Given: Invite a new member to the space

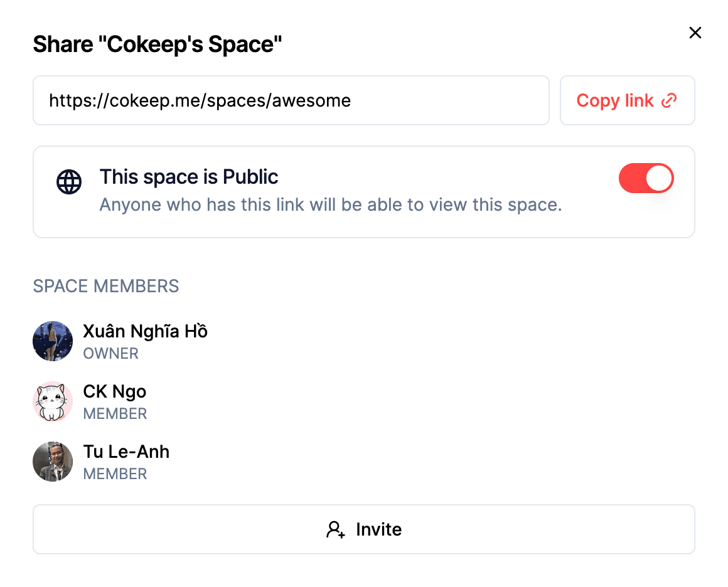Looking at the screenshot, I should [364, 529].
